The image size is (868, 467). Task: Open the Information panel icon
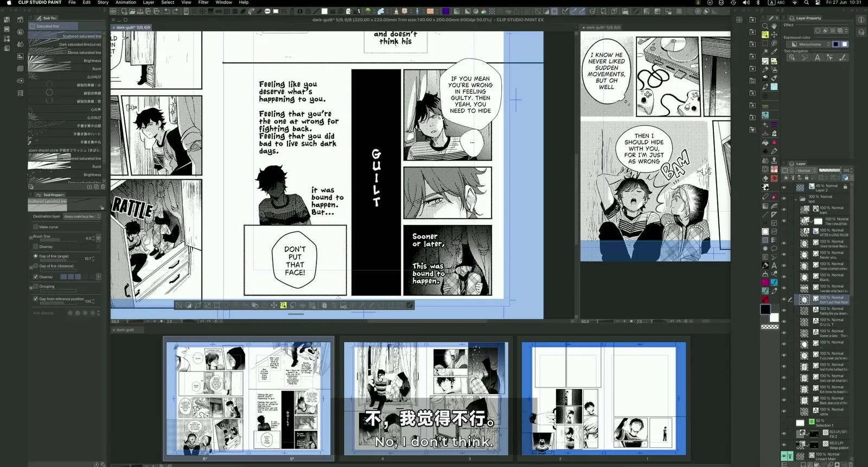pyautogui.click(x=861, y=20)
